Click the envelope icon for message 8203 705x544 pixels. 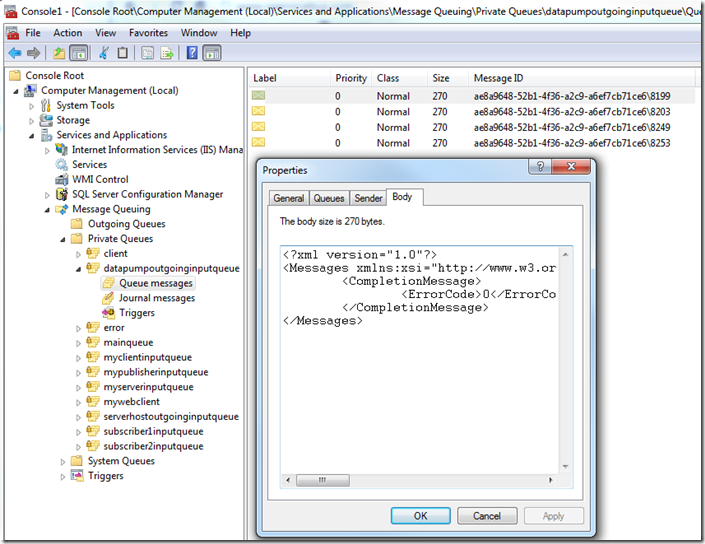pyautogui.click(x=258, y=111)
